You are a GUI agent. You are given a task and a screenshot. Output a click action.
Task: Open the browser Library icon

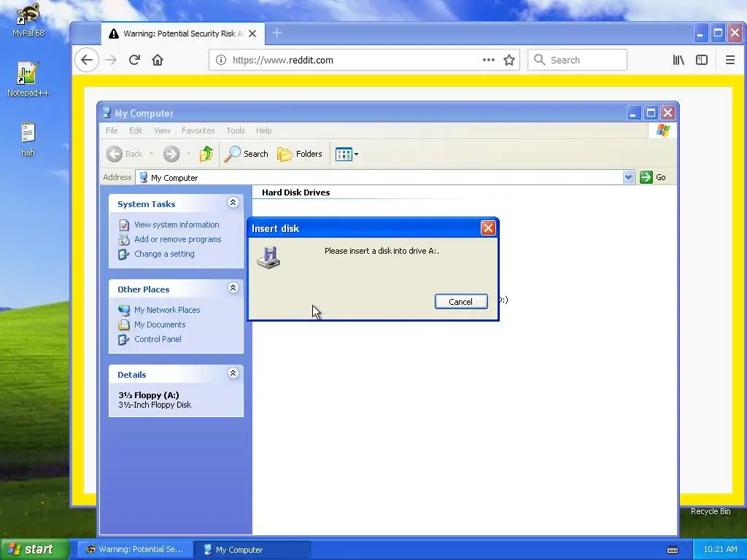[678, 60]
